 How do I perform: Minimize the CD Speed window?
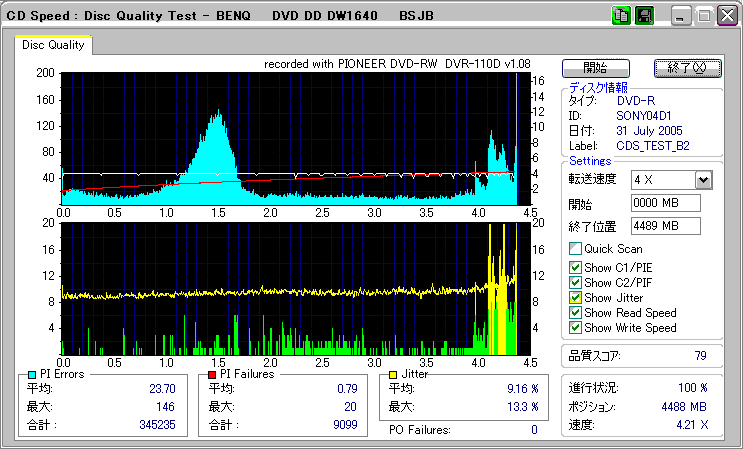[x=681, y=17]
